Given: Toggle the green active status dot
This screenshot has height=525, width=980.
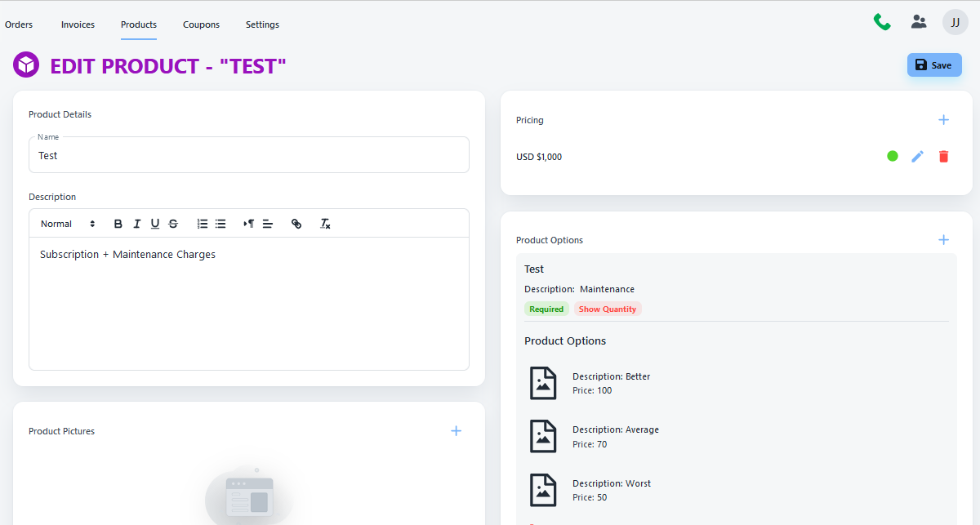Looking at the screenshot, I should (x=893, y=156).
